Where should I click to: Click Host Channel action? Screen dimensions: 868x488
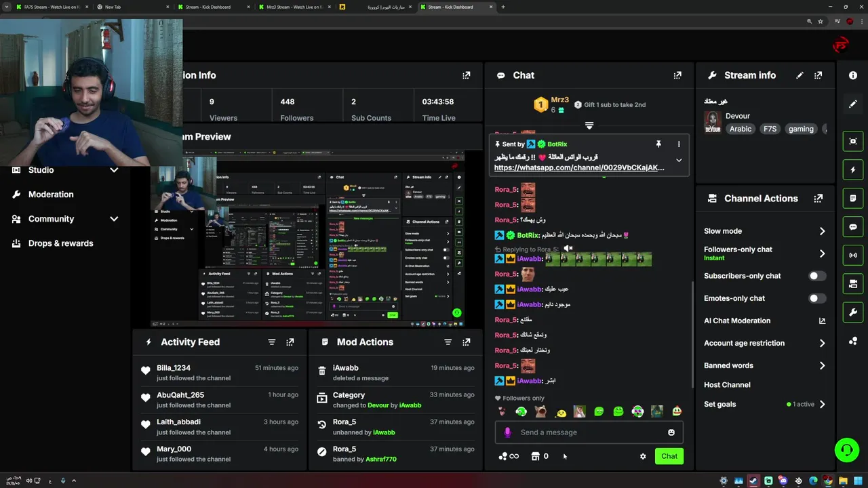727,385
